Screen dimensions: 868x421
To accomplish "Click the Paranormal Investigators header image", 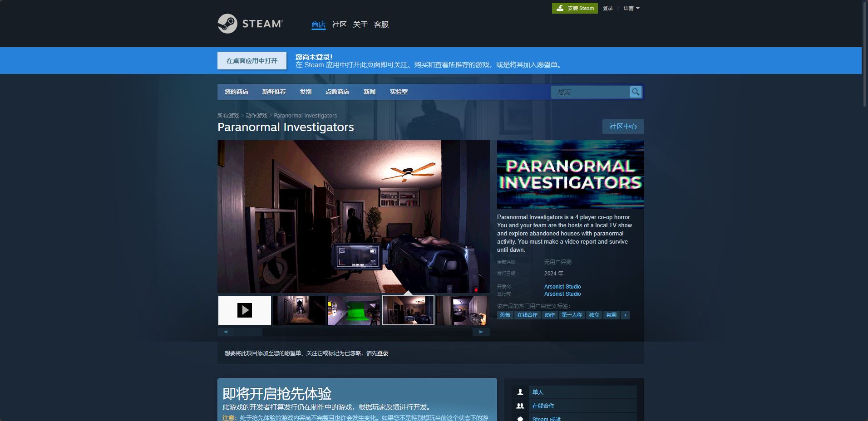I will pos(571,175).
